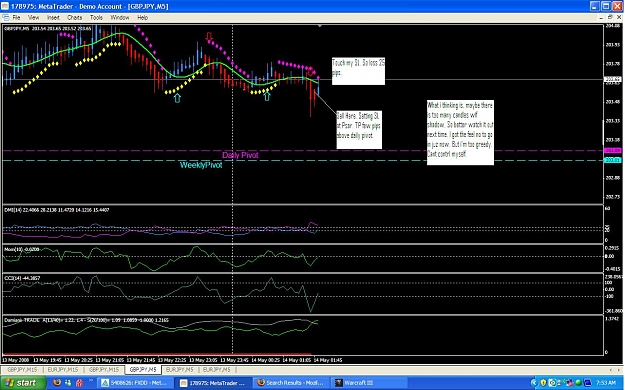Image resolution: width=625 pixels, height=390 pixels.
Task: Expand the quick launch overflow chevron
Action: (x=91, y=380)
